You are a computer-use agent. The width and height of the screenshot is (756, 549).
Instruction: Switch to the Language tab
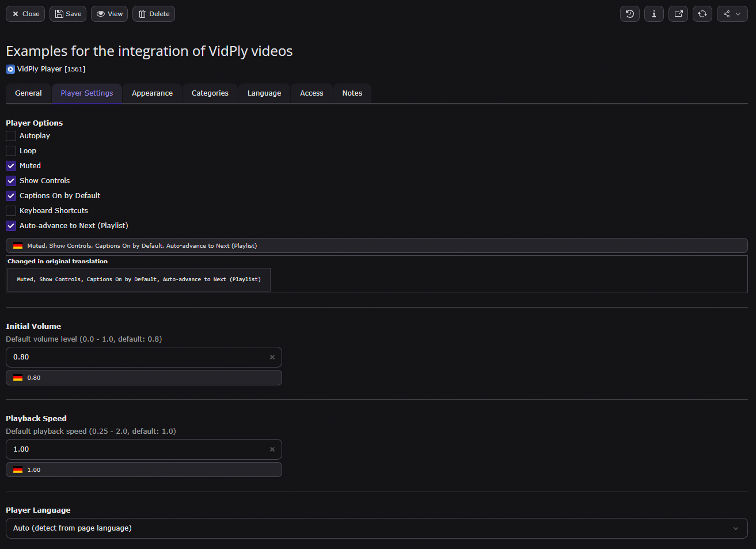264,93
